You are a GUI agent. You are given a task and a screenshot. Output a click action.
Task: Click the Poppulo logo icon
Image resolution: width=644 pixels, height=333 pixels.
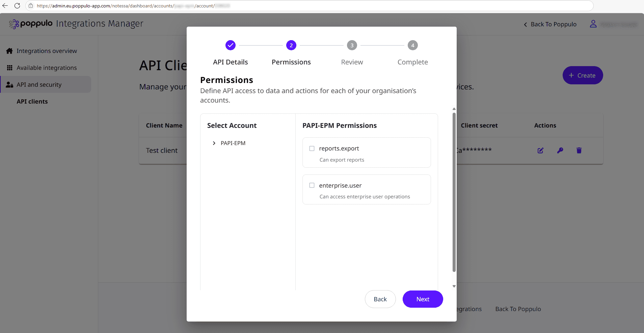pos(14,24)
